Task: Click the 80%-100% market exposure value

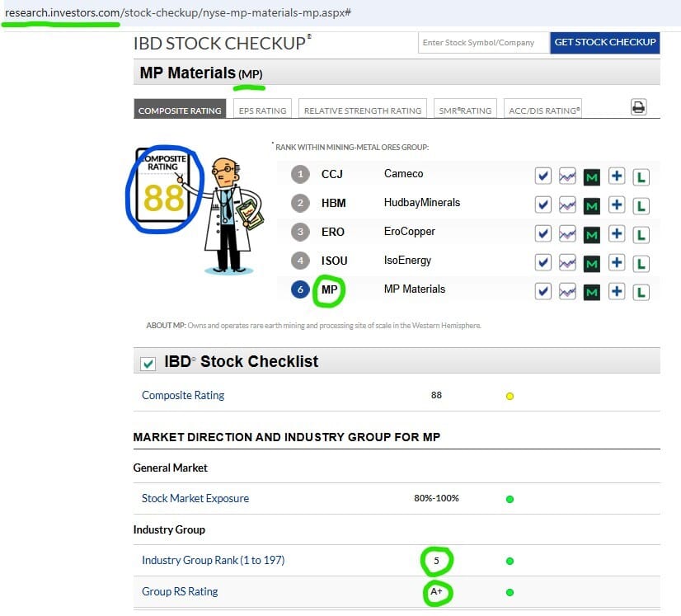Action: click(x=436, y=498)
